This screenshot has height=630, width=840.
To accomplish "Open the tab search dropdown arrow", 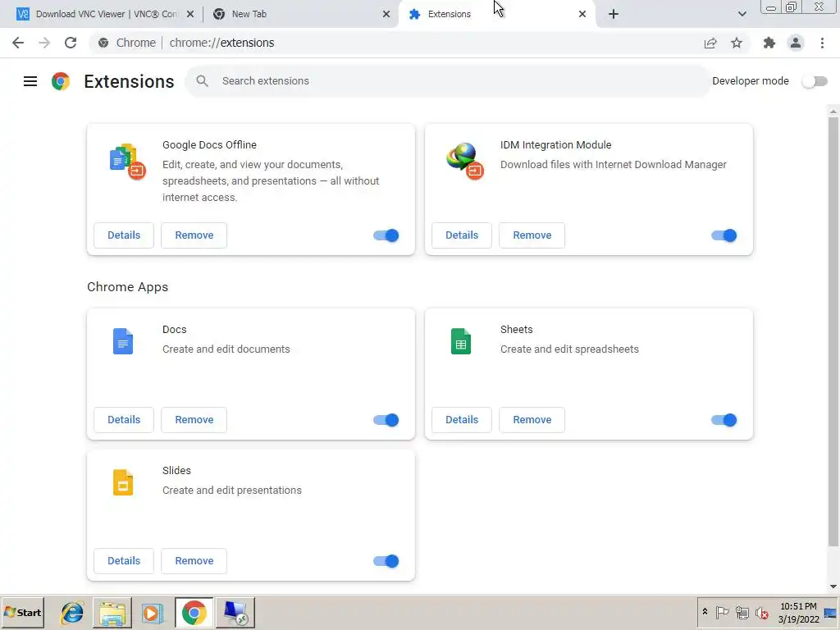I will (x=742, y=14).
